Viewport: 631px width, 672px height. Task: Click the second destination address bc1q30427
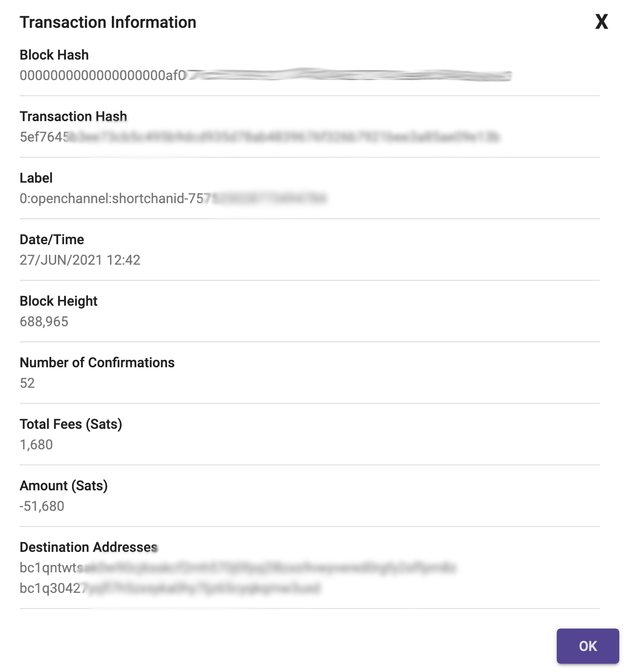[x=170, y=588]
